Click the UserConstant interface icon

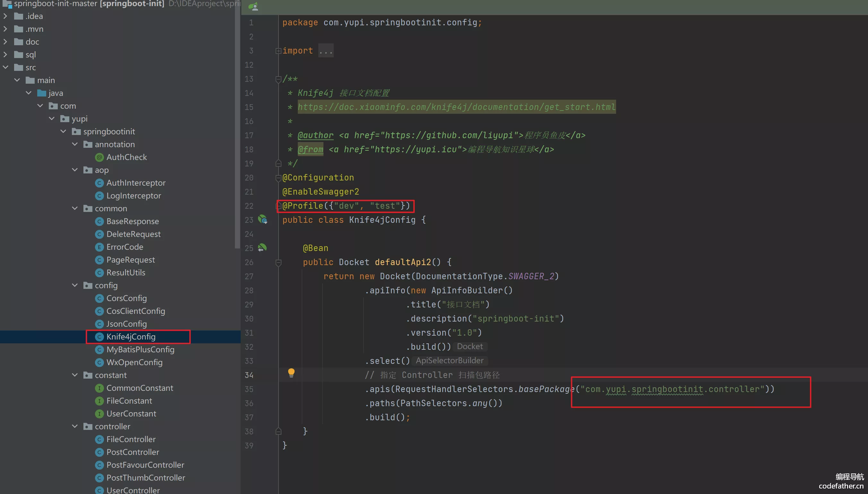coord(99,414)
